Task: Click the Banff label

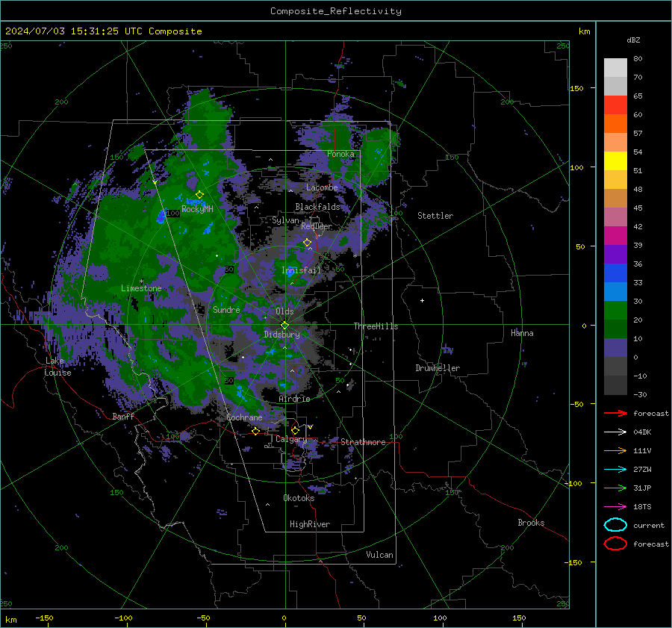Action: (123, 416)
